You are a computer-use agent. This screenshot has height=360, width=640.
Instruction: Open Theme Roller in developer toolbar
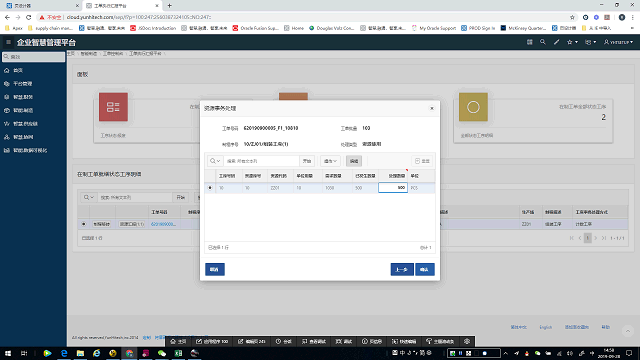point(440,341)
